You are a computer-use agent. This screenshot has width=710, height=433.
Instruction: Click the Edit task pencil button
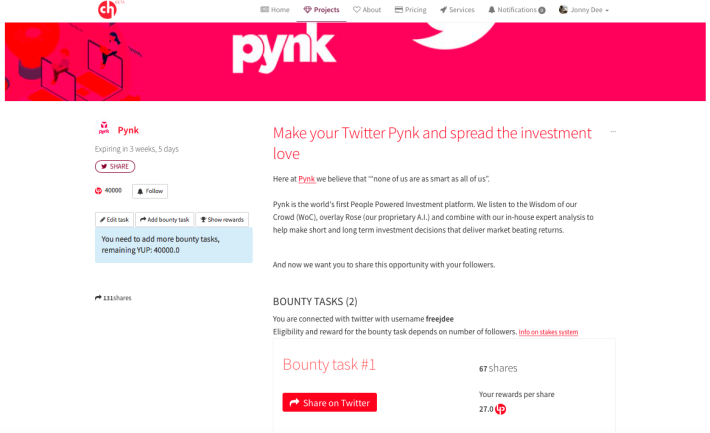tap(115, 219)
